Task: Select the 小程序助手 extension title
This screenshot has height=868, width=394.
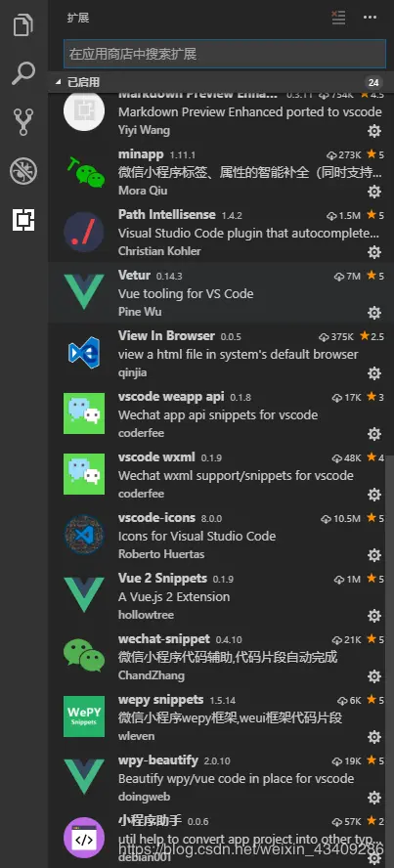Action: coord(149,820)
